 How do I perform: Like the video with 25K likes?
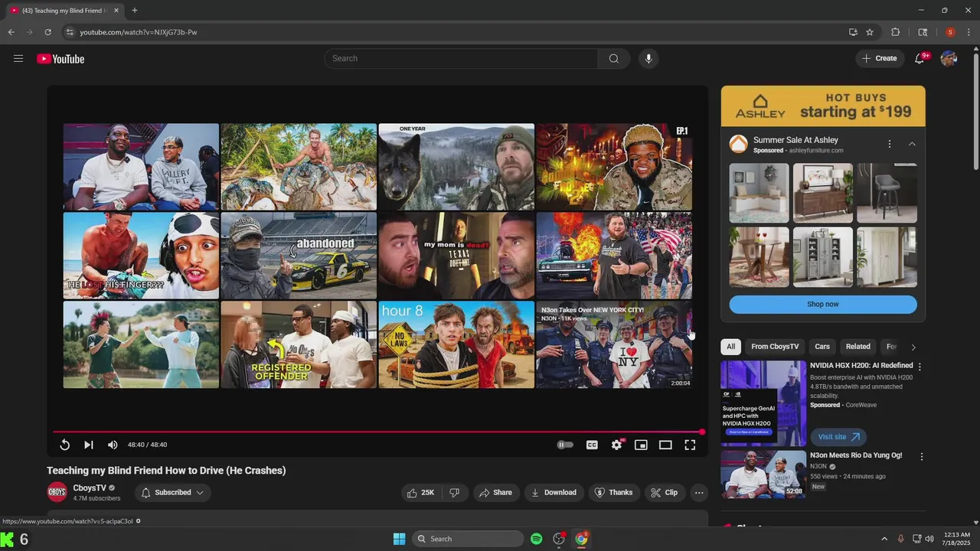(x=420, y=493)
